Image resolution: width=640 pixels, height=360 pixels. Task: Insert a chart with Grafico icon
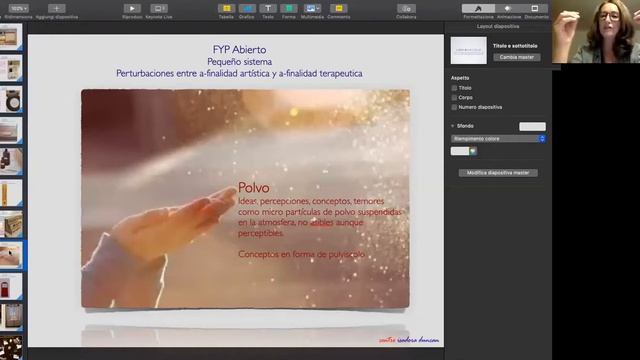[x=247, y=8]
